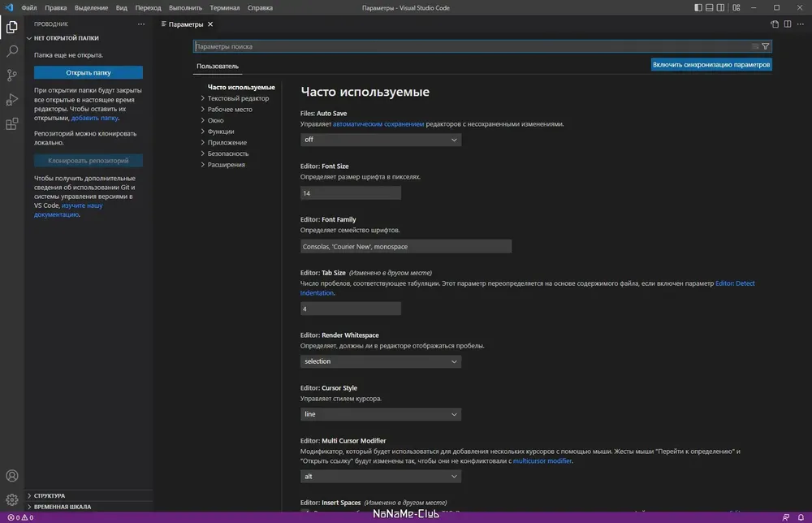Select Часто используемые in settings tree
Viewport: 812px width, 523px height.
(241, 87)
